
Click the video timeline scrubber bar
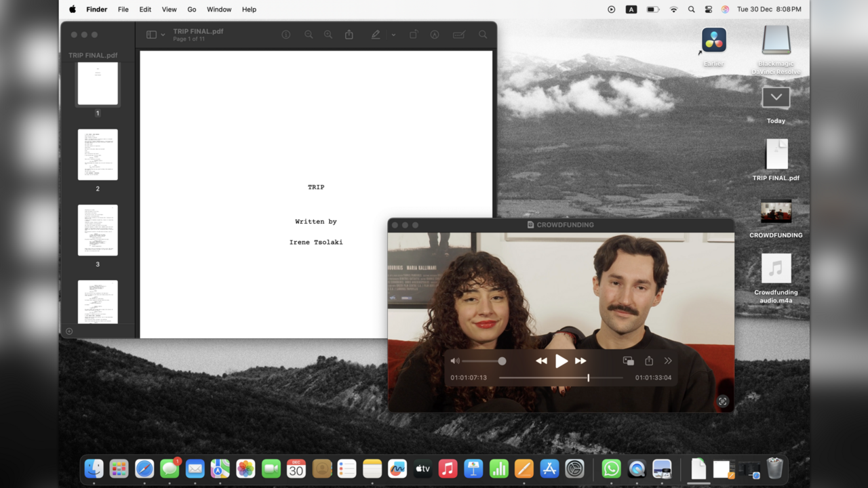coord(542,378)
